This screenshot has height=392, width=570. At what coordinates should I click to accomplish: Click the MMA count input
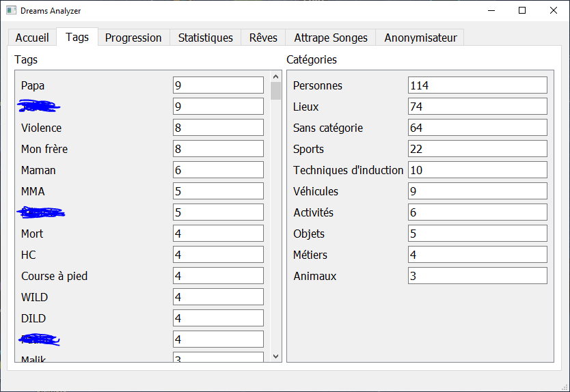[218, 191]
